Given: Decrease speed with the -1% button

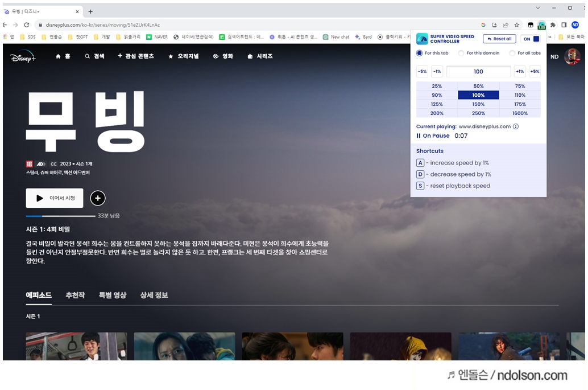Looking at the screenshot, I should pos(437,71).
